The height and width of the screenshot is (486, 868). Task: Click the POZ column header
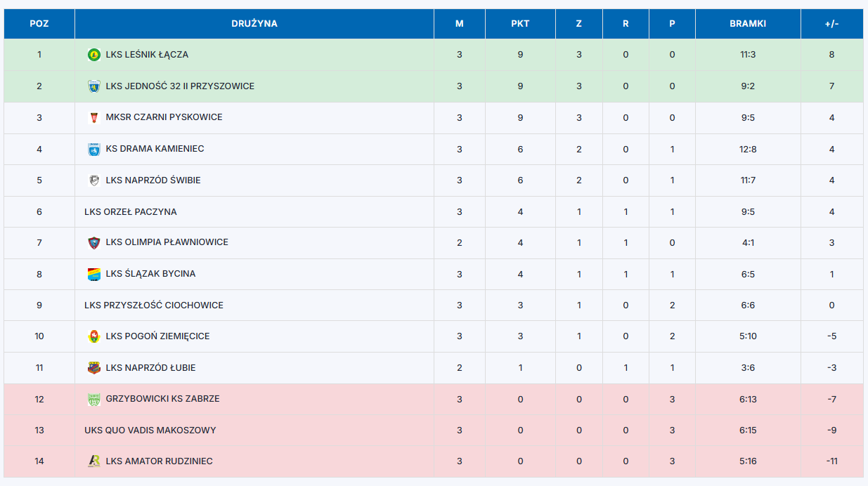tap(39, 24)
